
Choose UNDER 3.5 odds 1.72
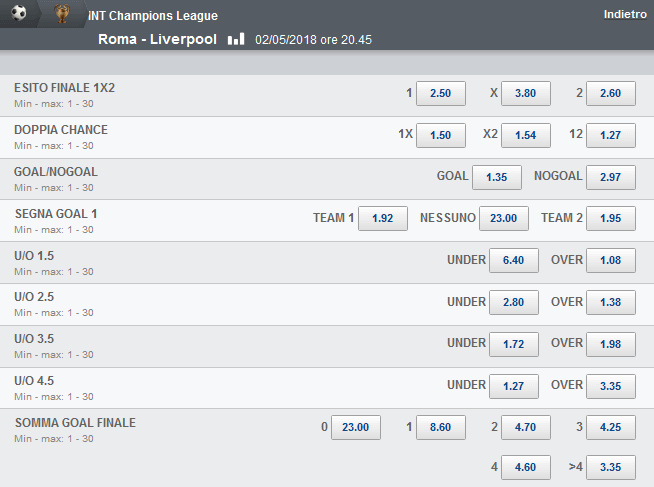click(513, 344)
